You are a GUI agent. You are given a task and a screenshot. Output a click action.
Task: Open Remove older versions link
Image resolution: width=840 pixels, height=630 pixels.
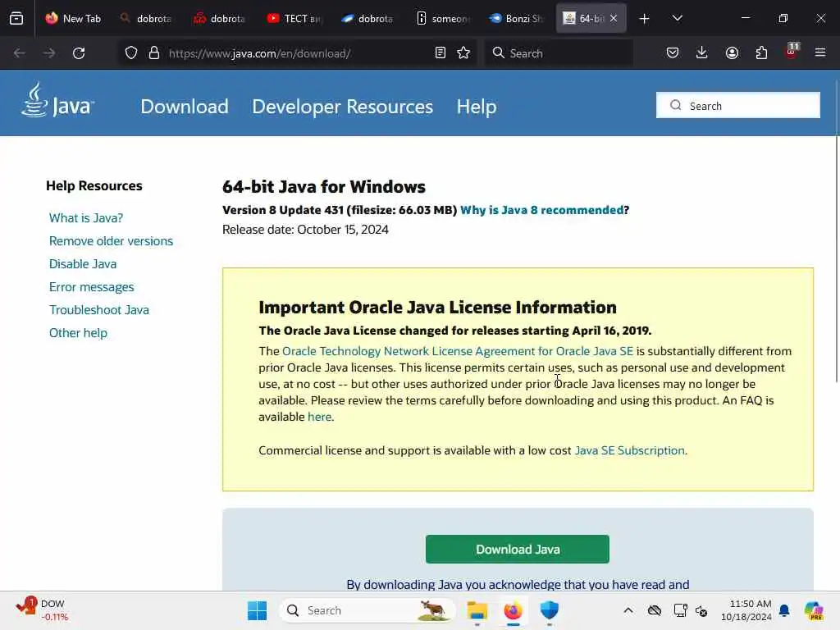click(111, 241)
